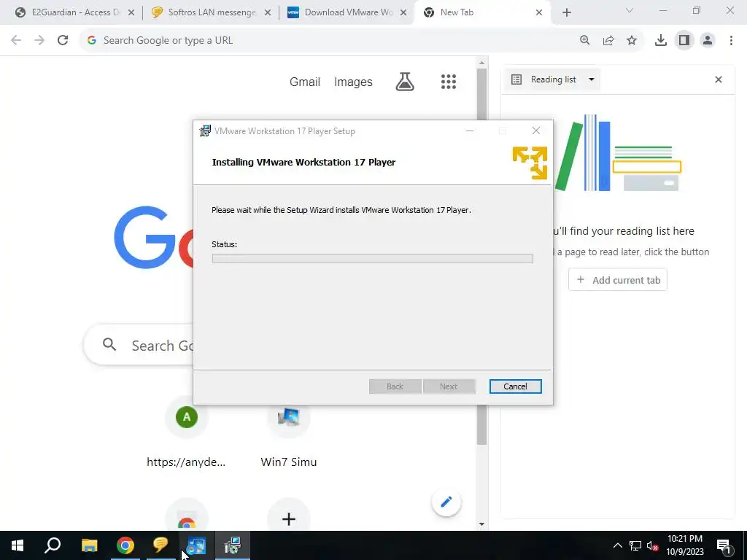Click the VMware setup progress bar

point(373,259)
